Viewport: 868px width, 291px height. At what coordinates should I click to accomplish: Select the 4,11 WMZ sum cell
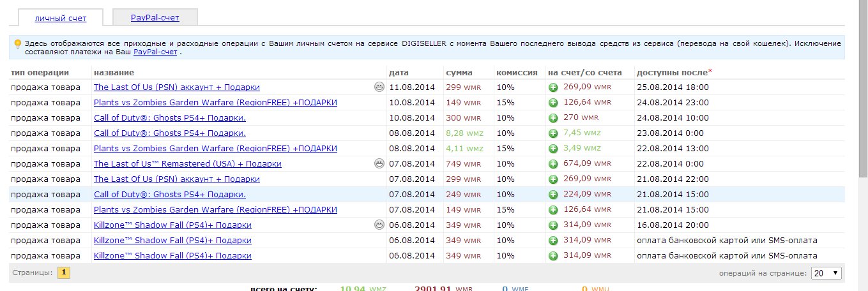[x=464, y=149]
